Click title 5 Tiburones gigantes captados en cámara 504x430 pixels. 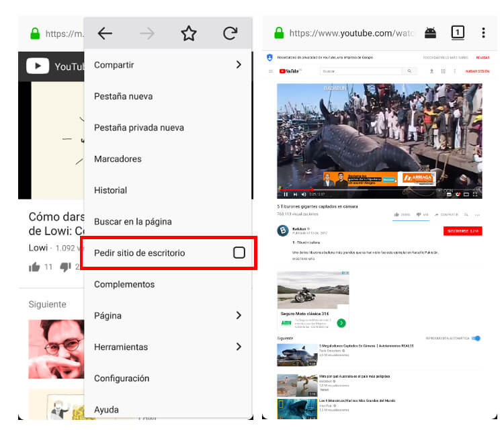(317, 206)
